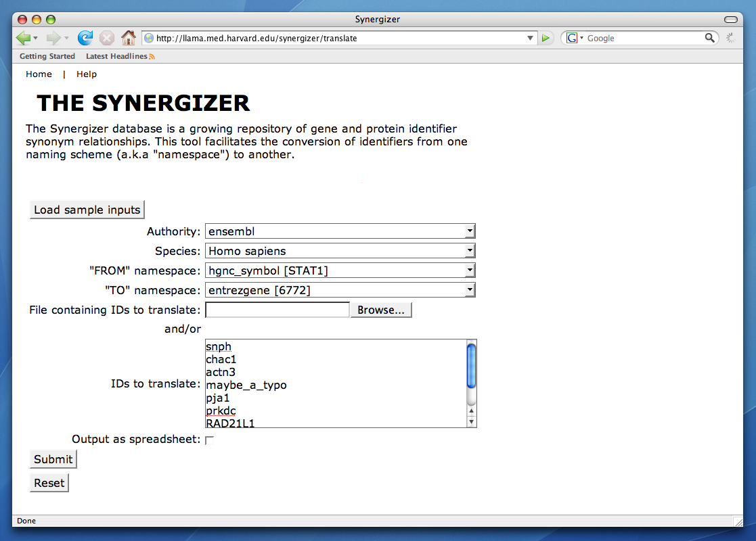
Task: Click the green Go arrow beside URL
Action: pos(546,39)
